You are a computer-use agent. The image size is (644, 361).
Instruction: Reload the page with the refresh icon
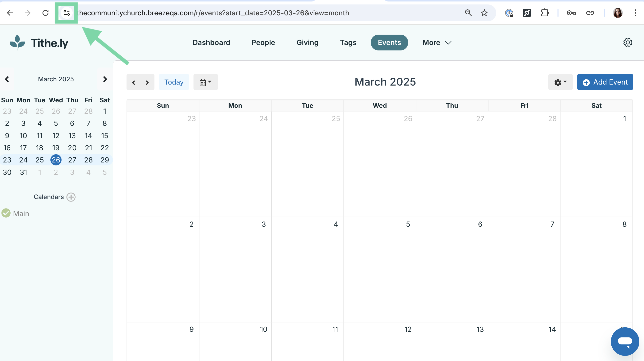pos(45,13)
